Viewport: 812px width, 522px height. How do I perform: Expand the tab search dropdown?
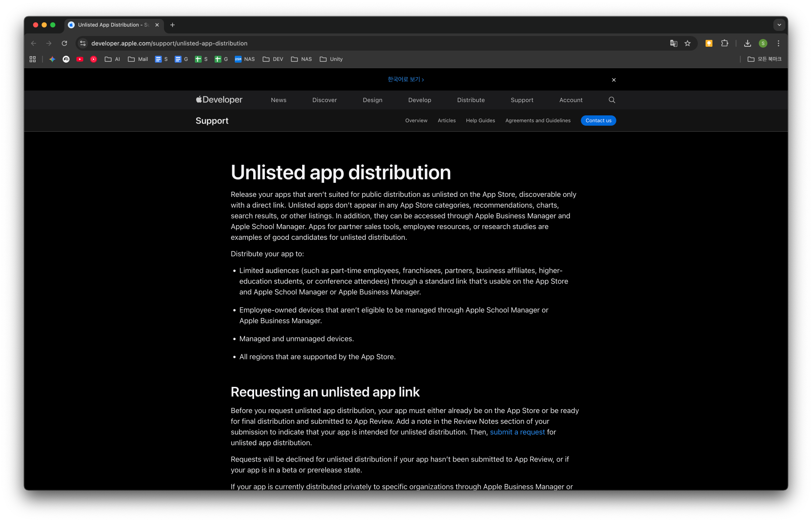779,25
